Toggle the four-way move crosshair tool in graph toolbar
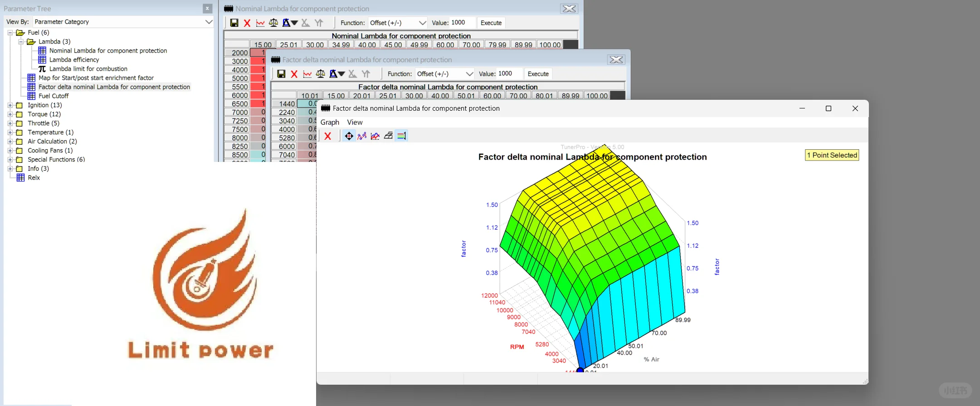Screen dimensions: 980x406 349,136
